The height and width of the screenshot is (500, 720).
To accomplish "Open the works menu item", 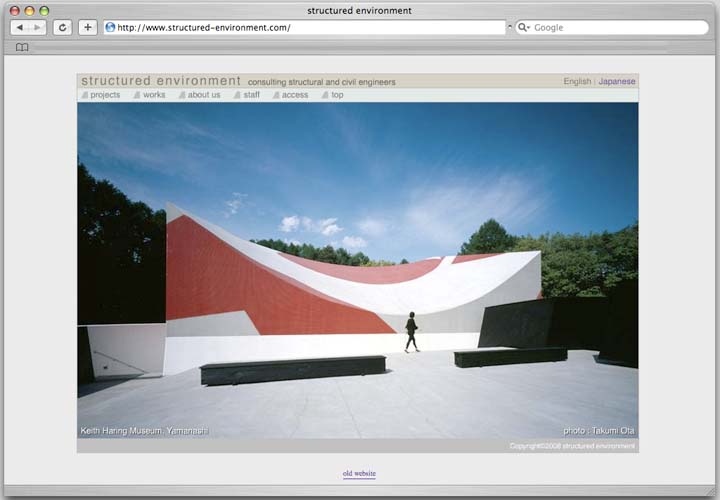I will point(154,95).
